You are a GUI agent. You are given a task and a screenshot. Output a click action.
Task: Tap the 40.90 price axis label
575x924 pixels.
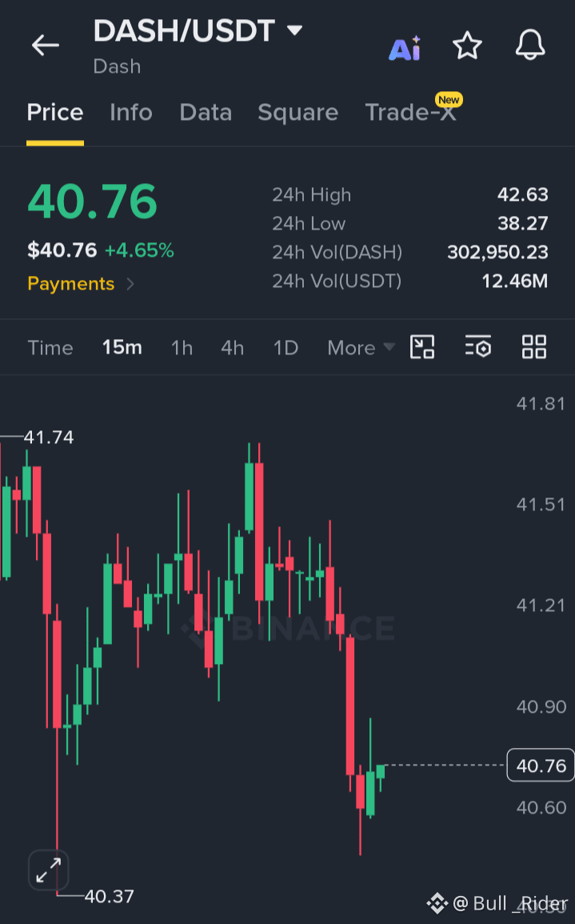pos(541,706)
